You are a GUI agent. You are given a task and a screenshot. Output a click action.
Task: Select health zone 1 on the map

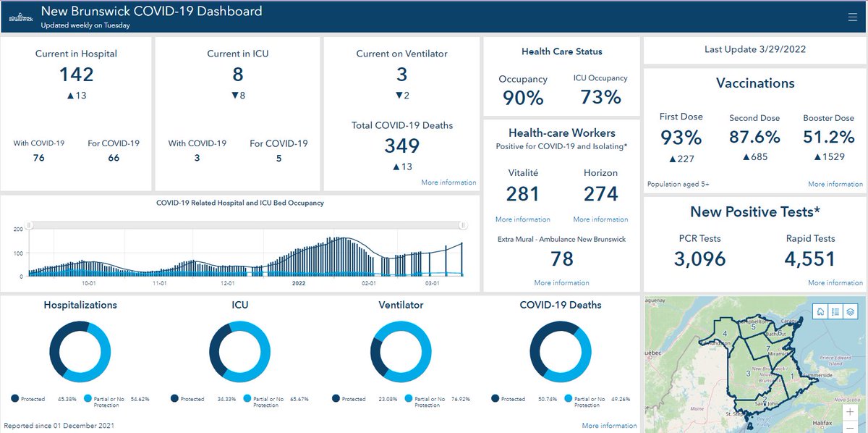tap(791, 377)
